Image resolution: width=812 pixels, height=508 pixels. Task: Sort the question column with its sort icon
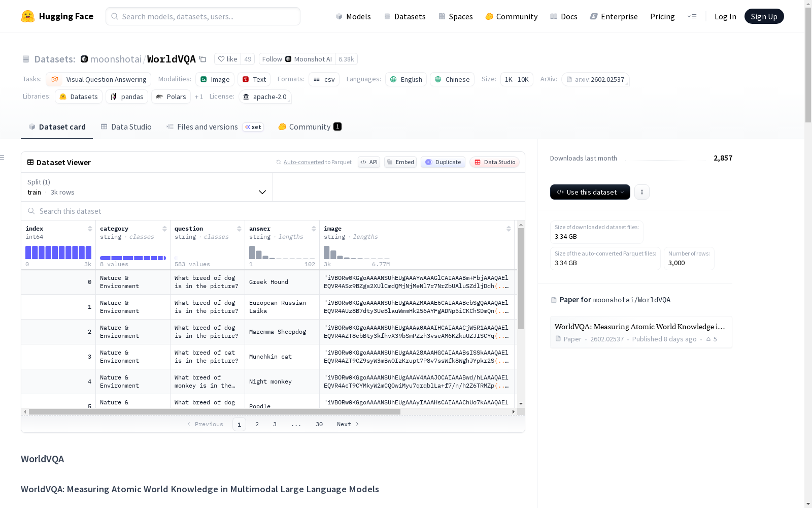[x=239, y=229]
